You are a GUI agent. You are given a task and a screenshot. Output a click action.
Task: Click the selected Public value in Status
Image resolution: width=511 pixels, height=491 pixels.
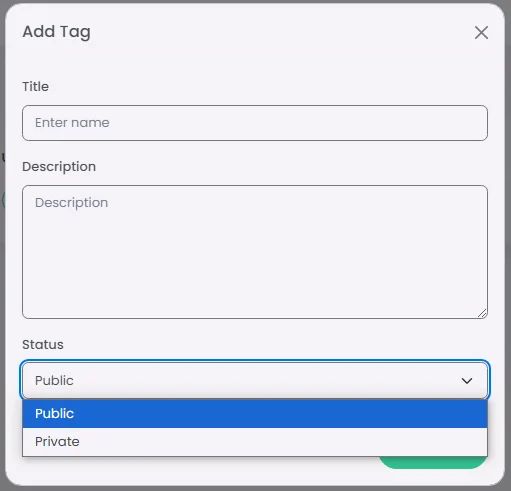[x=54, y=381]
